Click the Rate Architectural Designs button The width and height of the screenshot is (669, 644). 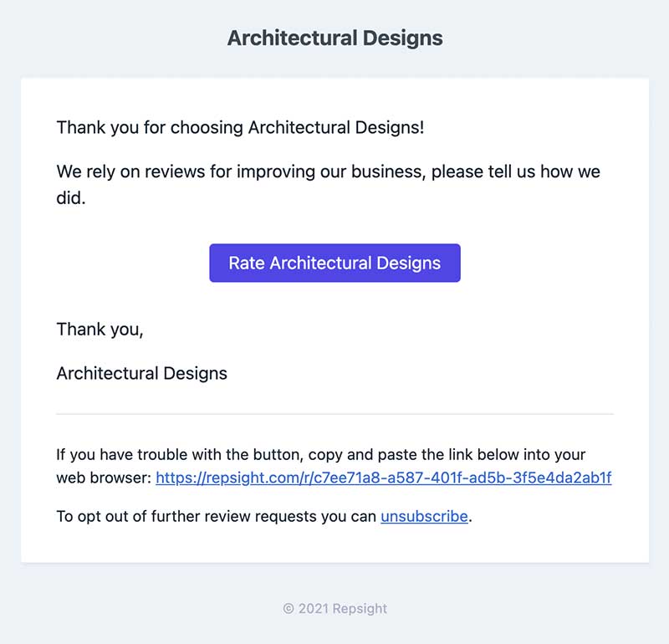[x=334, y=263]
